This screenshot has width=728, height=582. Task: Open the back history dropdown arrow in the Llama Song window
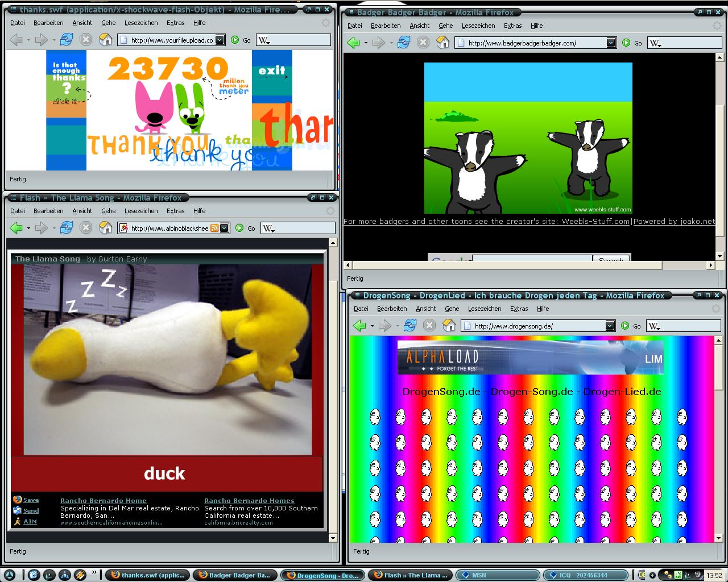[28, 228]
